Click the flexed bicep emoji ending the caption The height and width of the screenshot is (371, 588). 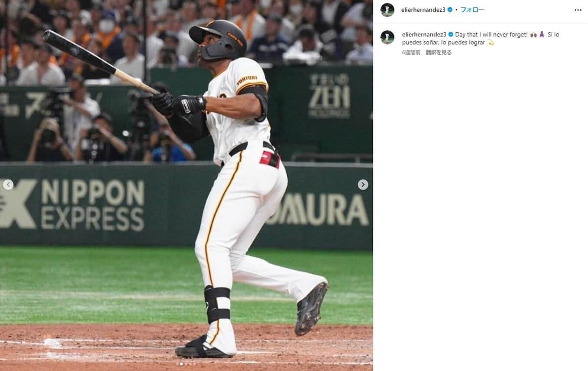click(x=490, y=43)
